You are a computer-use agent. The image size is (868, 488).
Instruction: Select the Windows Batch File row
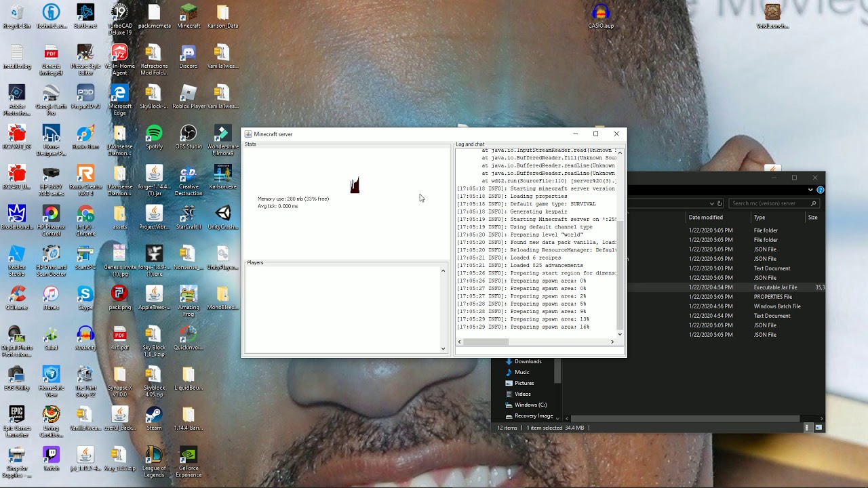pyautogui.click(x=726, y=306)
